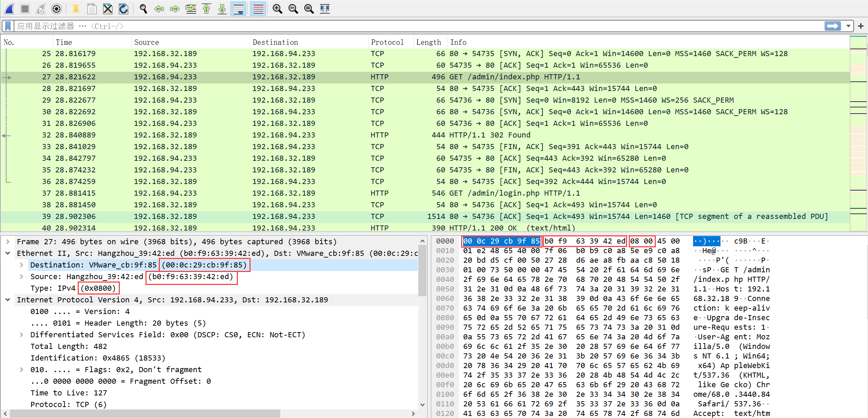This screenshot has width=868, height=418.
Task: Collapse the Ethernet II section
Action: pos(8,253)
